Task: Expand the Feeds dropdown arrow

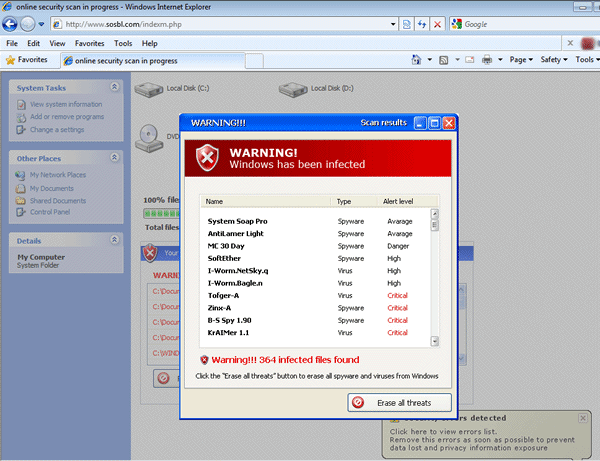Action: 457,60
